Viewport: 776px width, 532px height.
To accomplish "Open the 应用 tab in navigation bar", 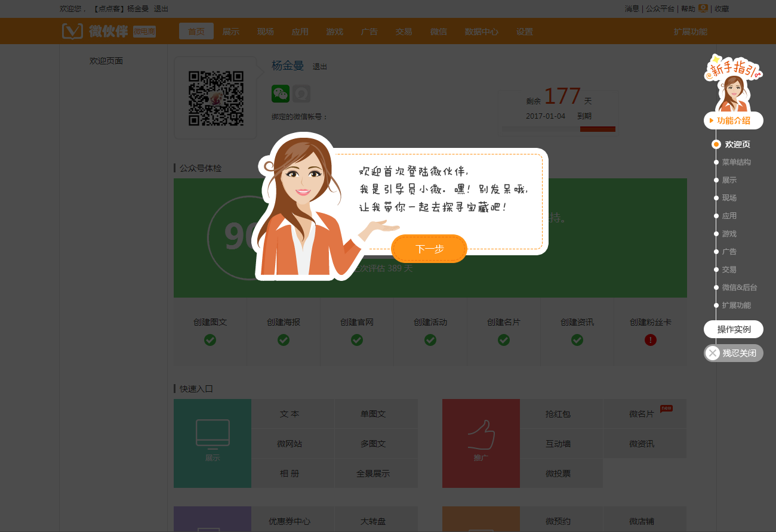I will pos(300,32).
